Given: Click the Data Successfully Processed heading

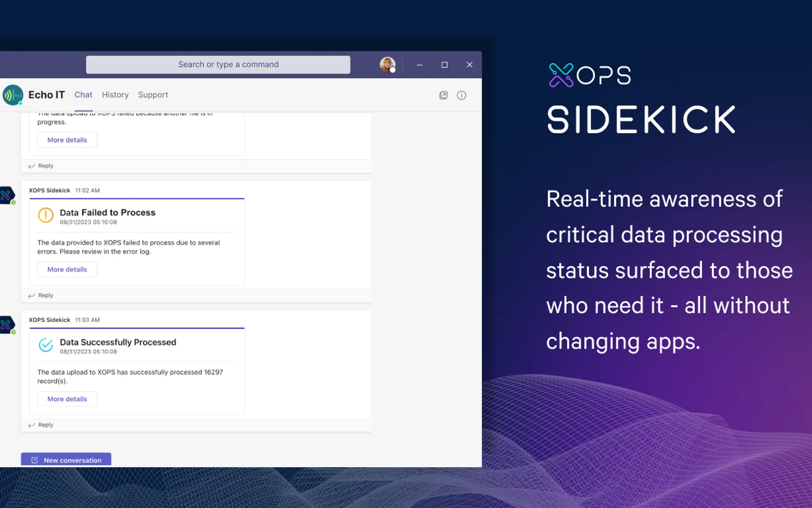Looking at the screenshot, I should coord(118,342).
